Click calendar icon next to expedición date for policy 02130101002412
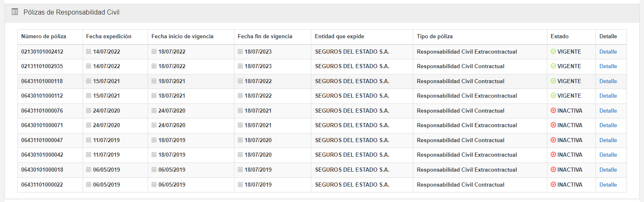 [x=88, y=52]
